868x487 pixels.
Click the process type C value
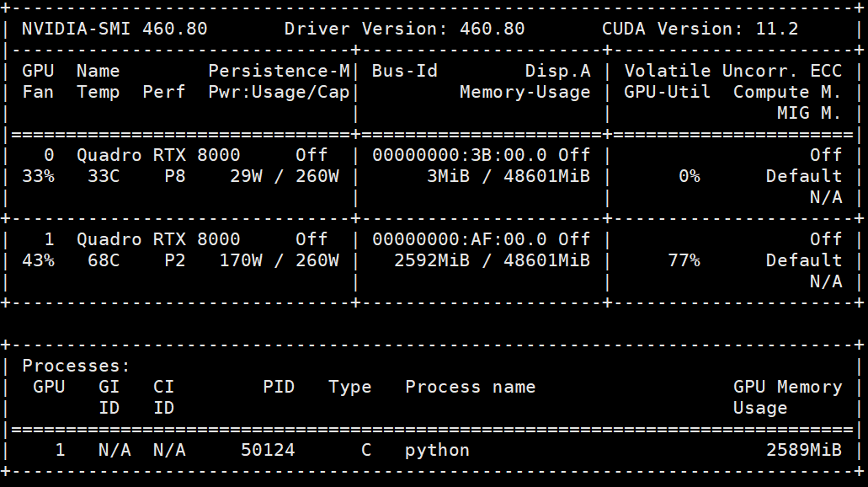coord(366,450)
